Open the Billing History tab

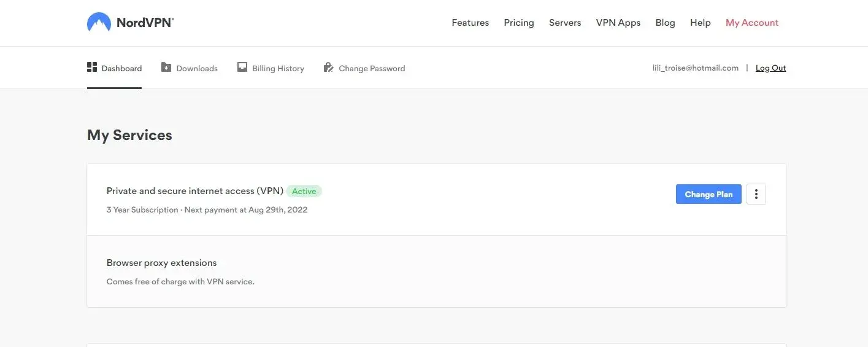pyautogui.click(x=271, y=68)
